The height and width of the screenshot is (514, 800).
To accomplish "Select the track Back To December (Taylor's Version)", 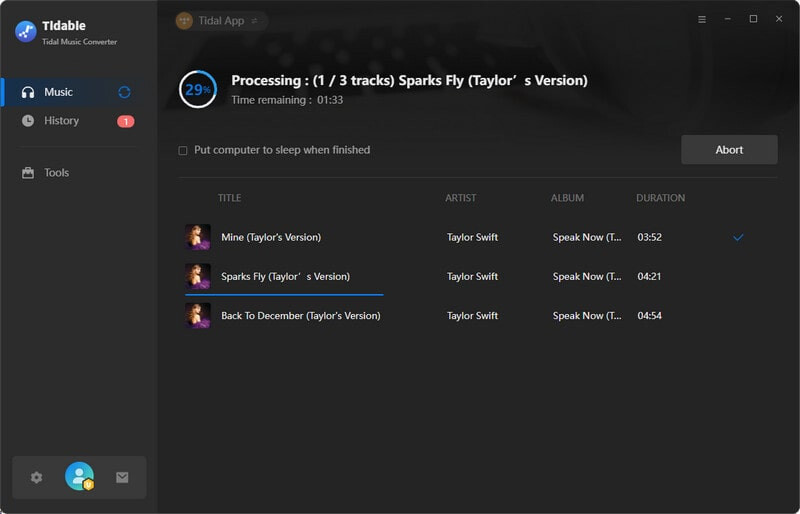I will pyautogui.click(x=301, y=315).
